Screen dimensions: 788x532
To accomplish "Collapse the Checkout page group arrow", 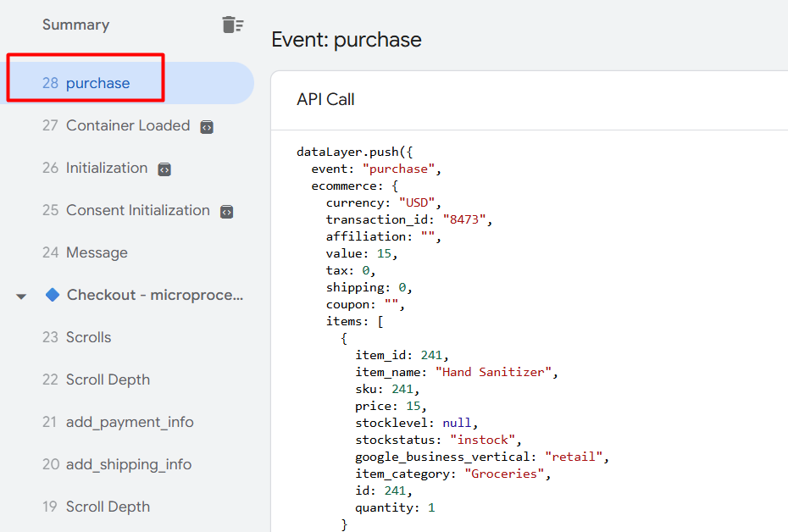I will click(x=21, y=296).
